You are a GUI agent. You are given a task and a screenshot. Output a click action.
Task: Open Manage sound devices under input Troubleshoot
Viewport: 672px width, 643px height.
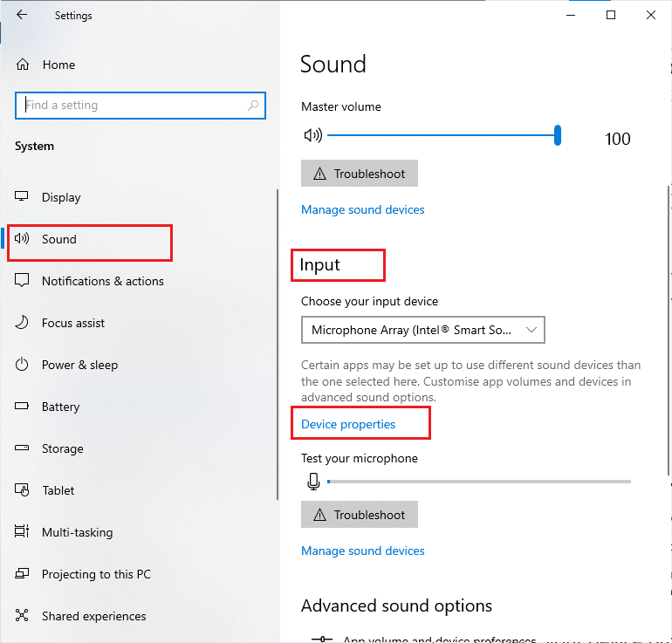click(x=362, y=551)
